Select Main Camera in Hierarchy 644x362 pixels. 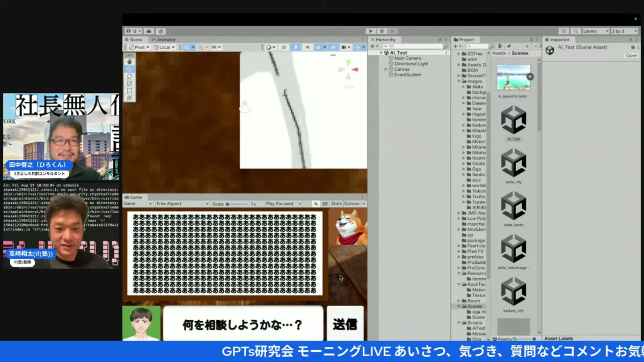pyautogui.click(x=408, y=58)
